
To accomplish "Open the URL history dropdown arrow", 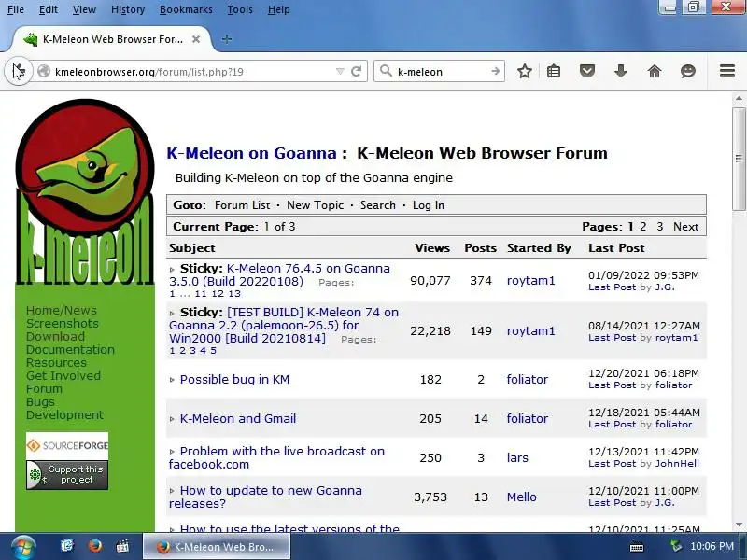I will [x=340, y=72].
